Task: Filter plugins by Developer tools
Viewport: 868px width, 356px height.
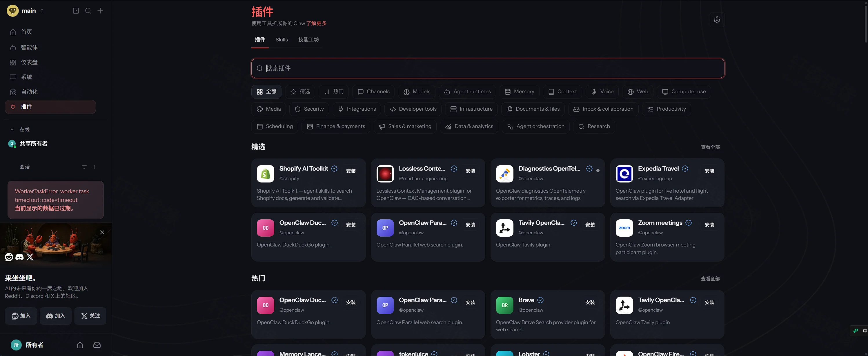Action: (x=413, y=109)
